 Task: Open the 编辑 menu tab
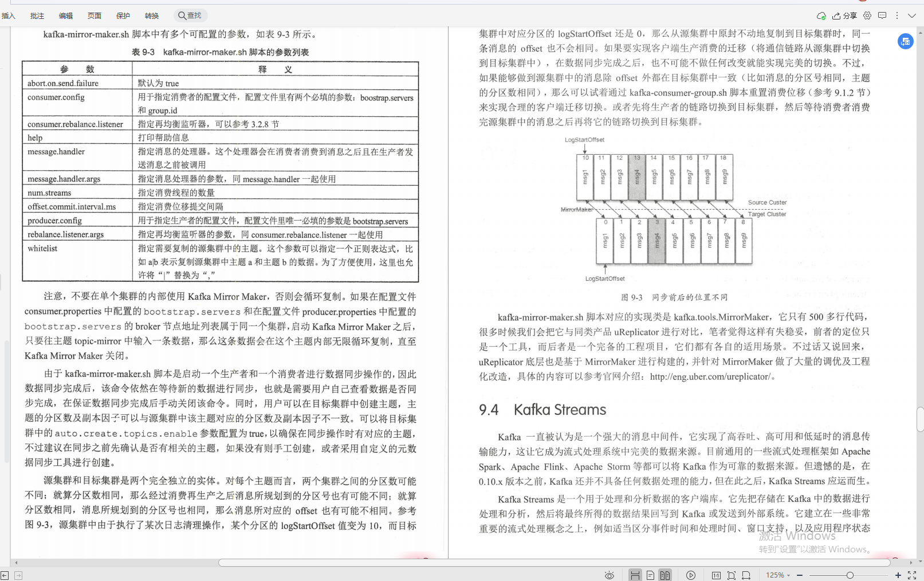click(66, 16)
